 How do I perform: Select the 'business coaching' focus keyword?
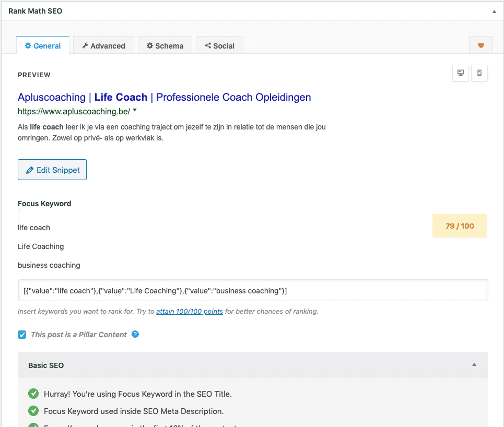pos(49,265)
